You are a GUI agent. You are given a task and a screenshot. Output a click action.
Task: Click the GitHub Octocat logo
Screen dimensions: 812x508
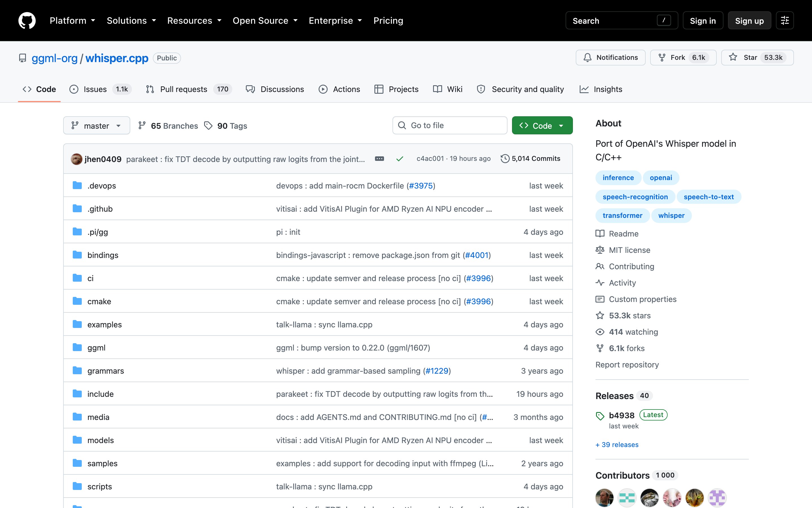click(x=27, y=21)
